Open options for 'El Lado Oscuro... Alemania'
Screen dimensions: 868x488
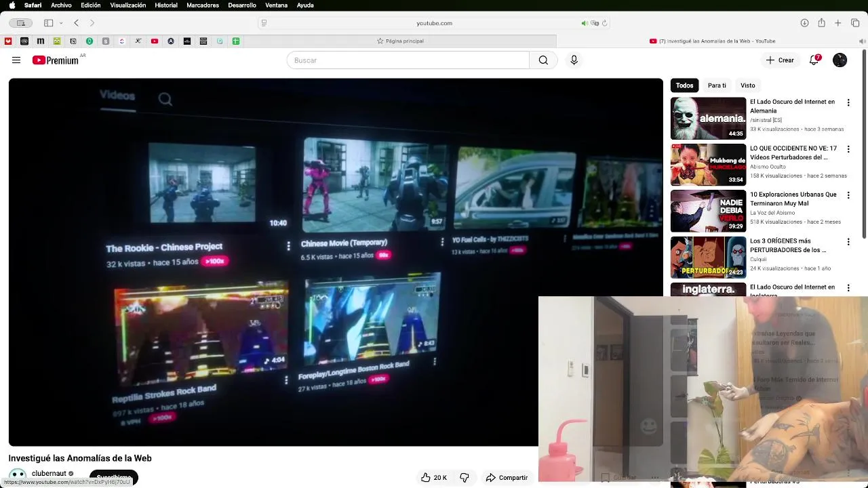848,102
